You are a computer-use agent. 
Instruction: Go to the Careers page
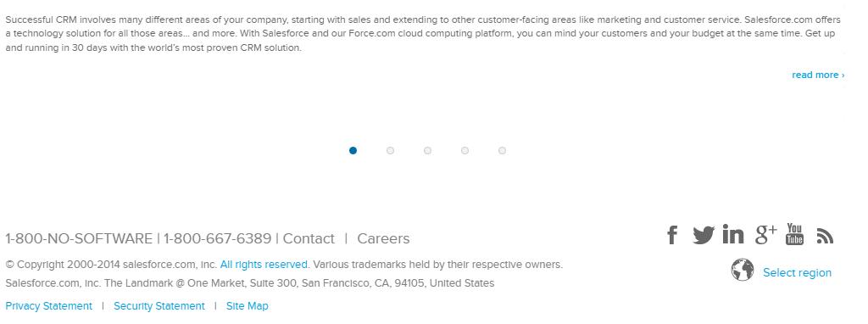(x=383, y=238)
